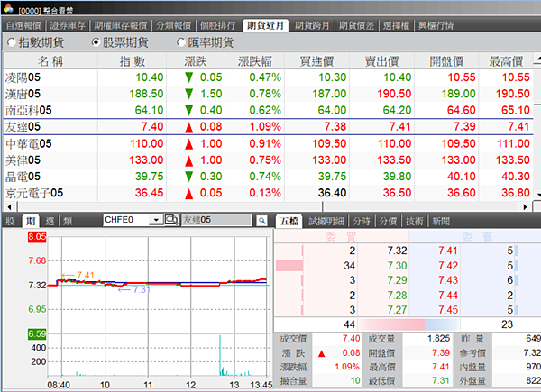Select the 期貨近月 tab
Viewport: 541px width, 392px height.
pos(265,25)
